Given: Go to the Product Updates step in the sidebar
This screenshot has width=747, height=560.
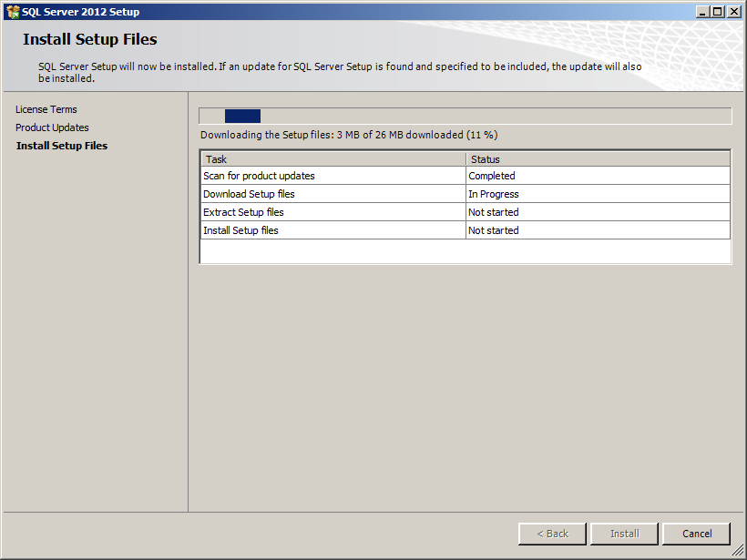Looking at the screenshot, I should [52, 127].
